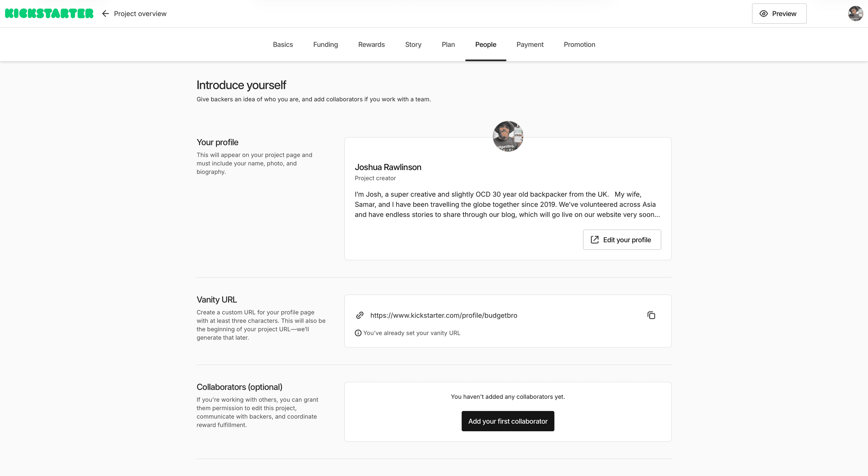Copy the vanity URL using the copy icon

tap(651, 315)
